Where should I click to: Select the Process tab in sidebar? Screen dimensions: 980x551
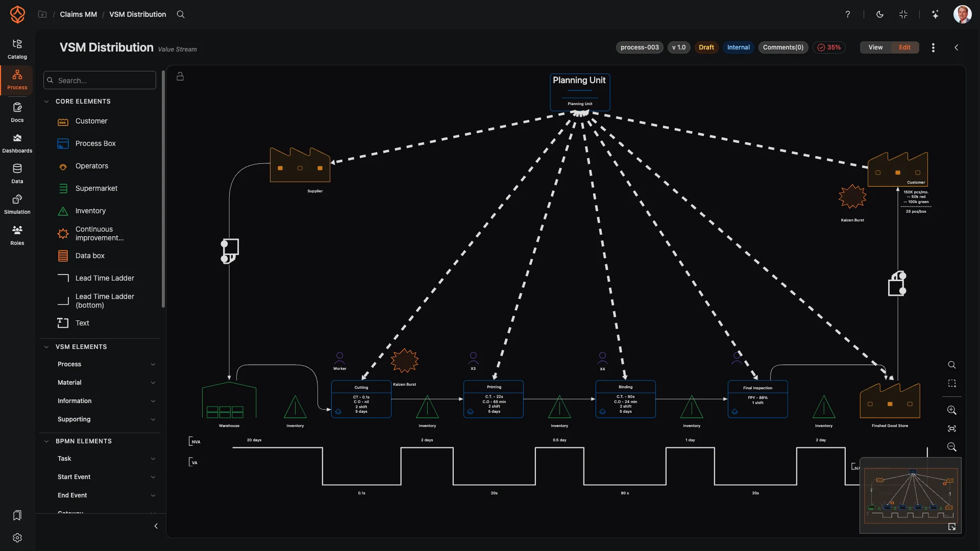tap(17, 80)
